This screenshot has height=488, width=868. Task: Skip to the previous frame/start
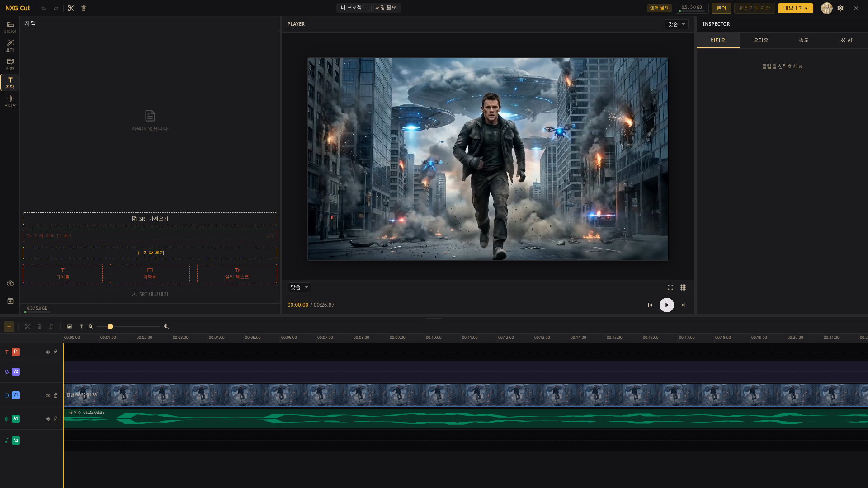[x=650, y=305]
